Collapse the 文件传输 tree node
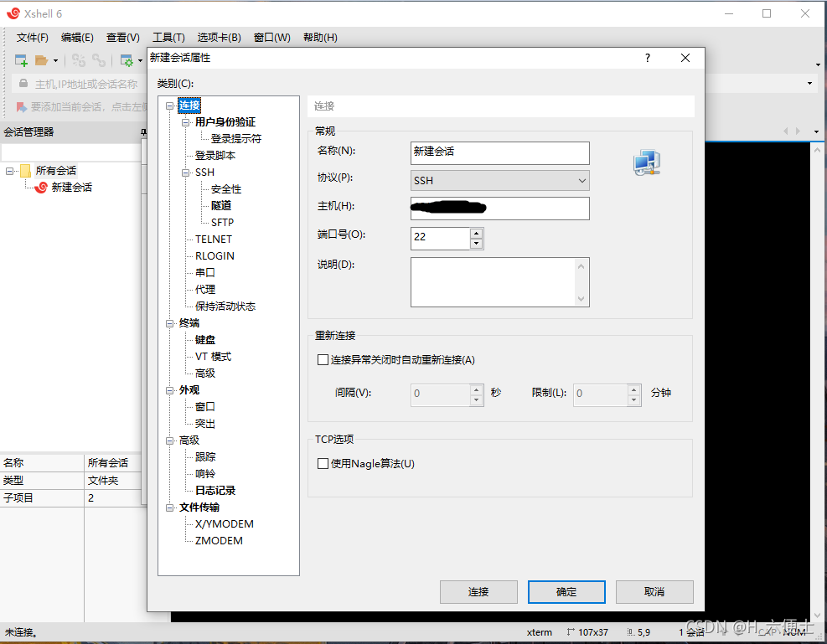Screen dimensions: 827x644 tap(170, 507)
